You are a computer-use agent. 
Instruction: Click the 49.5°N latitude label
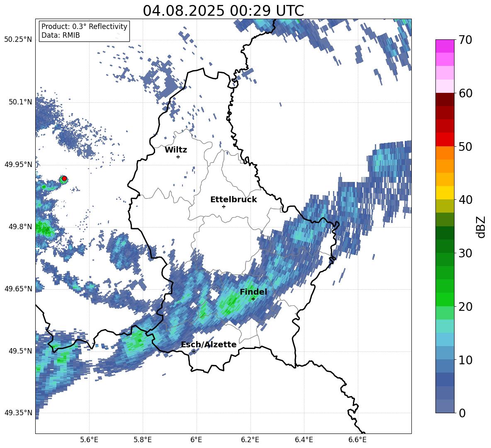20,351
